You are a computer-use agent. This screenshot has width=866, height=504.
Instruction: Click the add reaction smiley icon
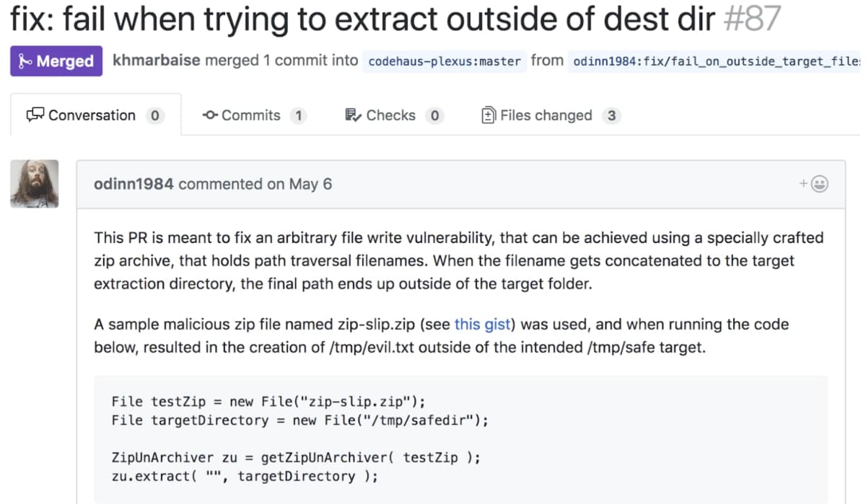(814, 184)
